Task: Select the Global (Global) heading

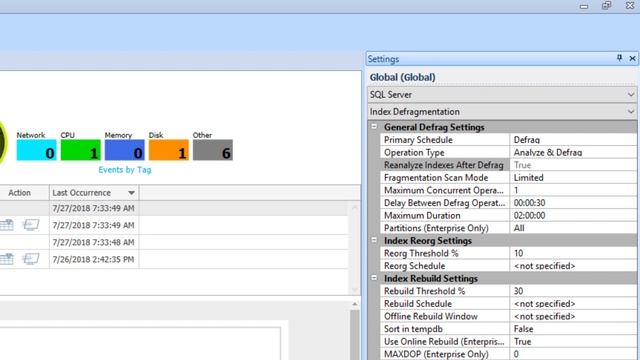Action: (402, 77)
